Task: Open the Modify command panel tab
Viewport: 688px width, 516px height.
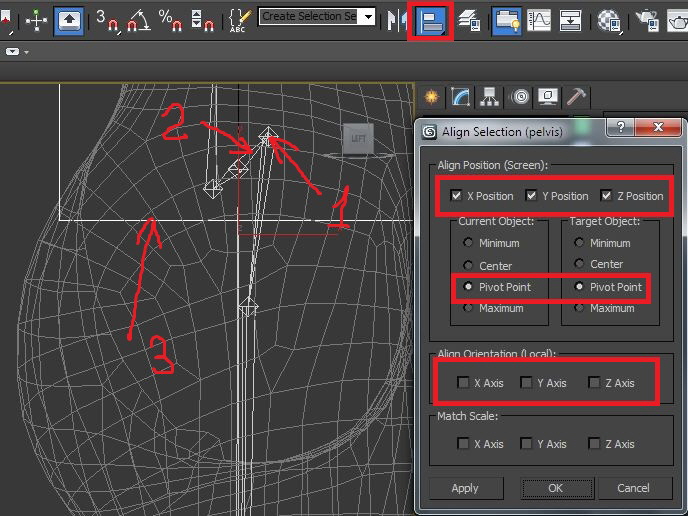Action: click(x=461, y=97)
